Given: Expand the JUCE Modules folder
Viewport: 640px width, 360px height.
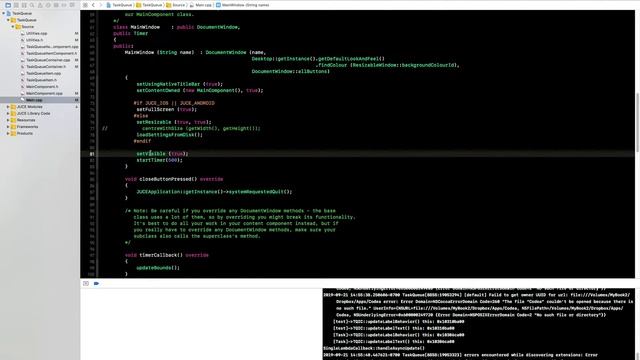Looking at the screenshot, I should [x=8, y=107].
